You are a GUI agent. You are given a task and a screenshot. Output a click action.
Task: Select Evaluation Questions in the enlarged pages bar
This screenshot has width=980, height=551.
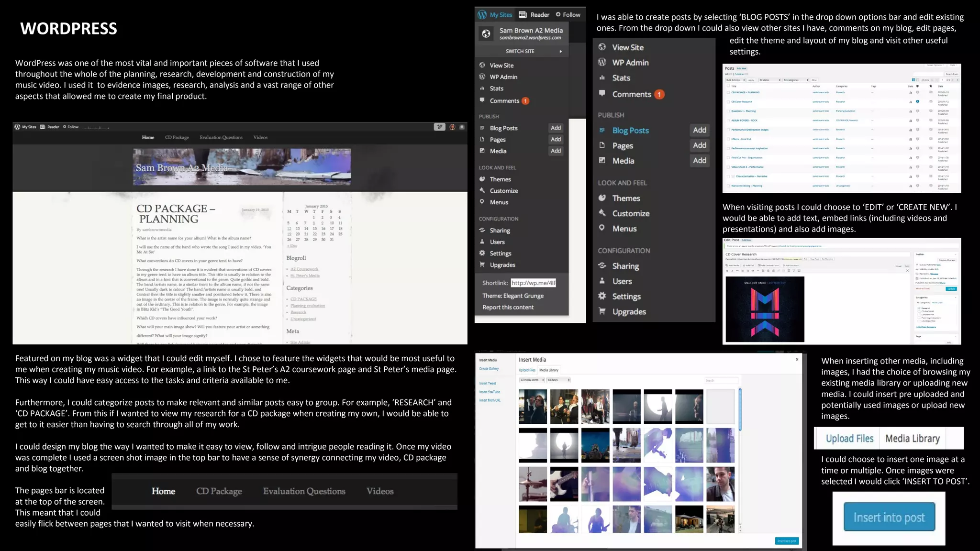(304, 491)
